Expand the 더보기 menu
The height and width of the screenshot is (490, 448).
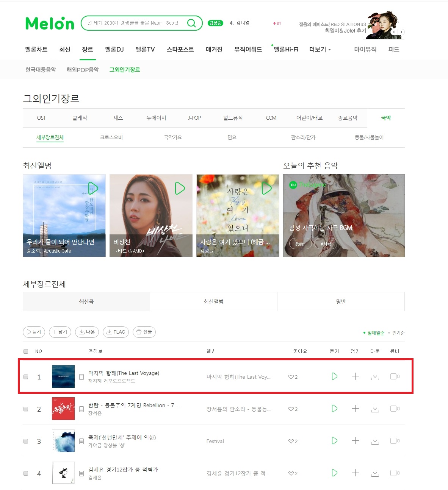[x=320, y=50]
